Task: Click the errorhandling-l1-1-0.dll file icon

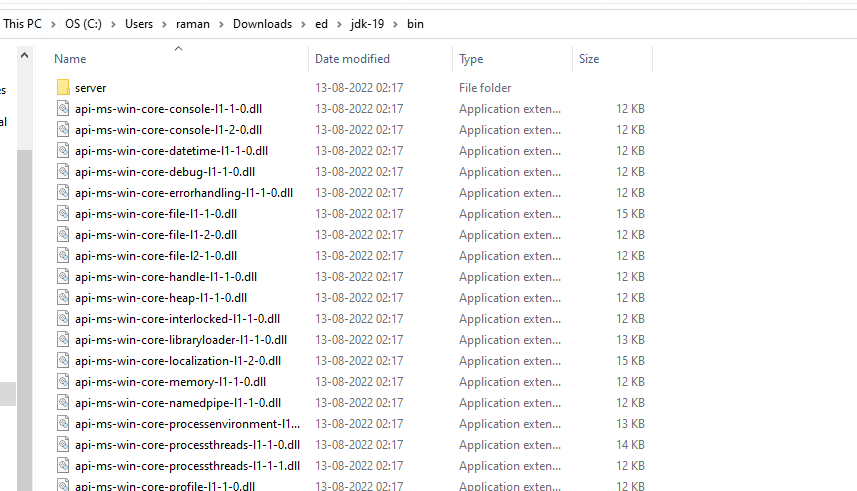Action: point(63,192)
